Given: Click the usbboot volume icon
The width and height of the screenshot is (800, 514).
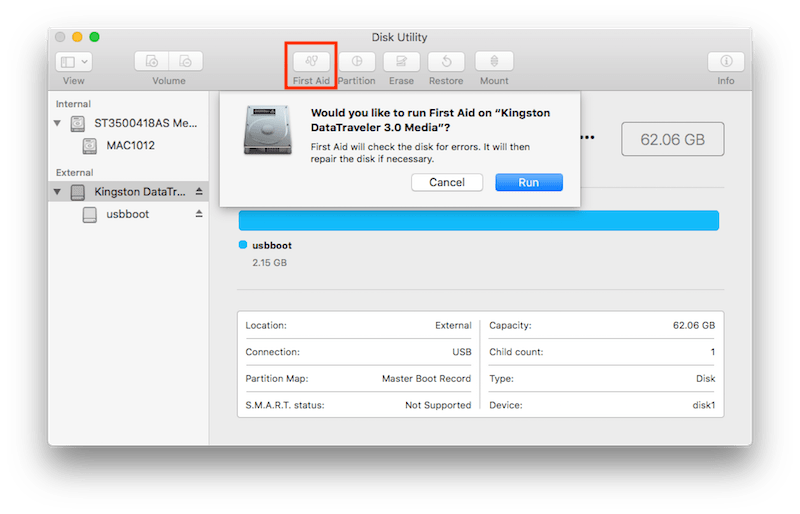Looking at the screenshot, I should 89,214.
